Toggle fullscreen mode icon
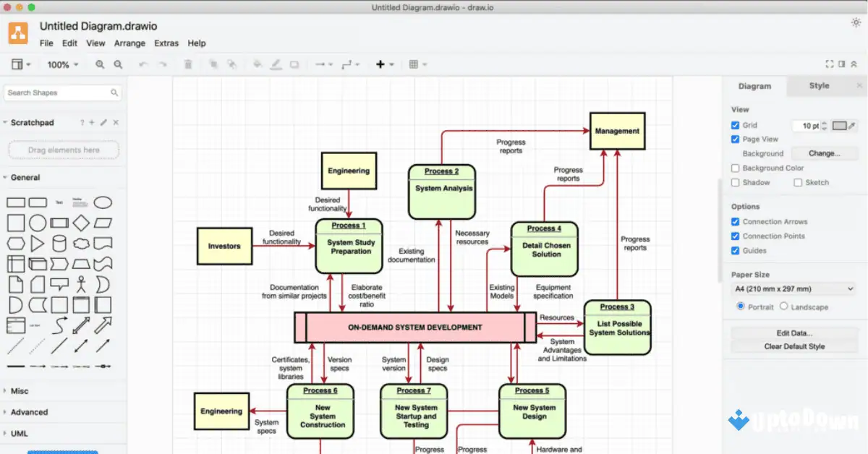868x454 pixels. click(x=830, y=64)
